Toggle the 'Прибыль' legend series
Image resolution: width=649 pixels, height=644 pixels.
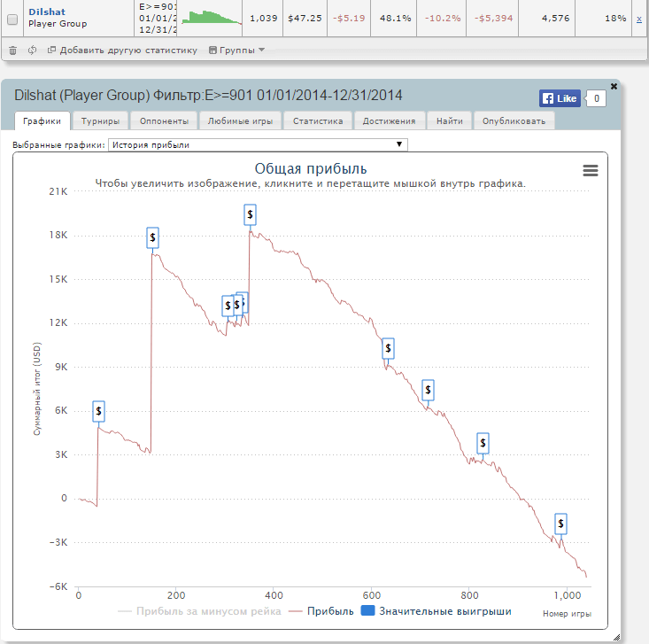(321, 611)
